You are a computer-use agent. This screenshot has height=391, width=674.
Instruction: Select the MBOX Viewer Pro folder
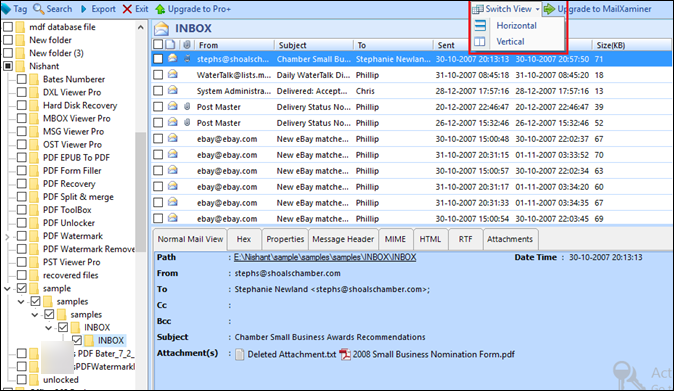point(77,119)
